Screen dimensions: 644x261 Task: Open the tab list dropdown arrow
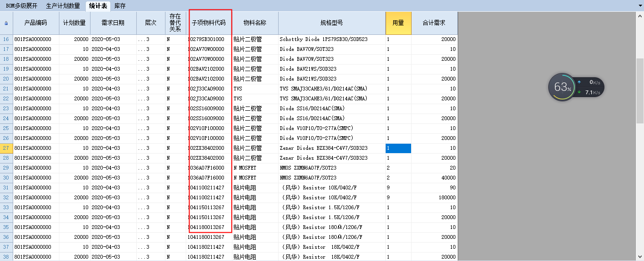(x=639, y=6)
